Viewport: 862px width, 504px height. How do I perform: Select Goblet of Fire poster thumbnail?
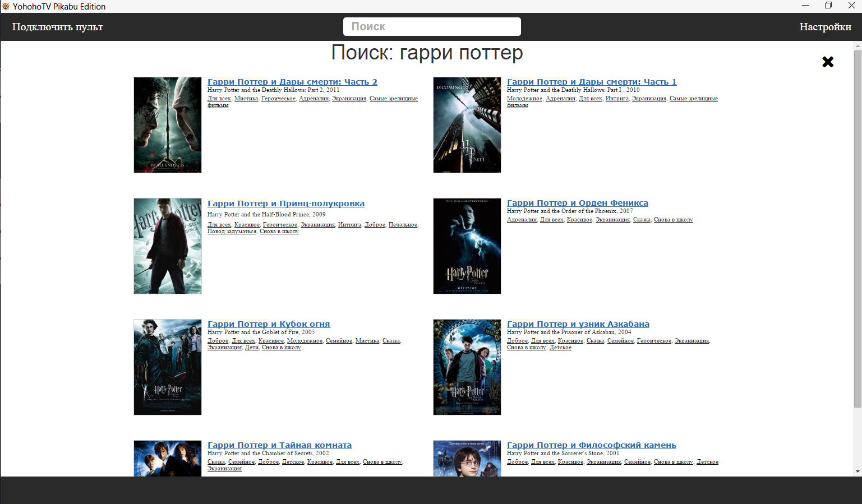tap(168, 367)
